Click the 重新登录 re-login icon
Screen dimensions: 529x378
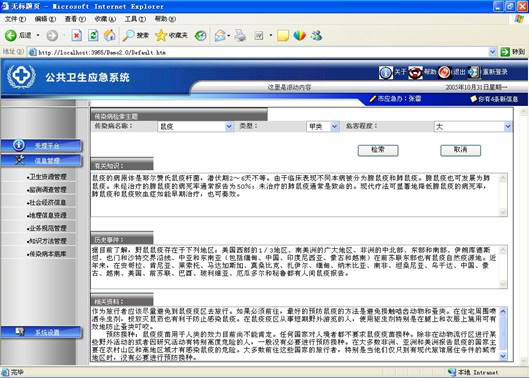click(x=473, y=72)
